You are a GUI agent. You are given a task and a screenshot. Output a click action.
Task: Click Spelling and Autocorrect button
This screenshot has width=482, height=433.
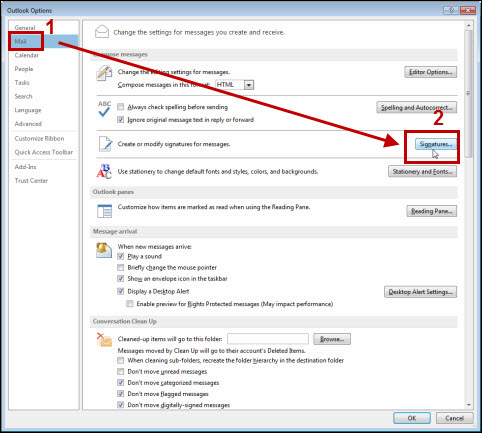point(416,108)
